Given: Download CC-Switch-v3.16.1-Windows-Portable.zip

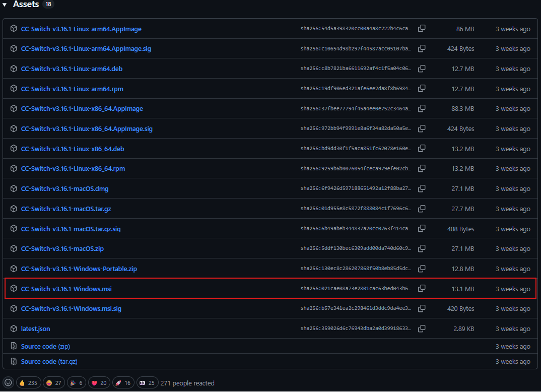Looking at the screenshot, I should tap(79, 269).
